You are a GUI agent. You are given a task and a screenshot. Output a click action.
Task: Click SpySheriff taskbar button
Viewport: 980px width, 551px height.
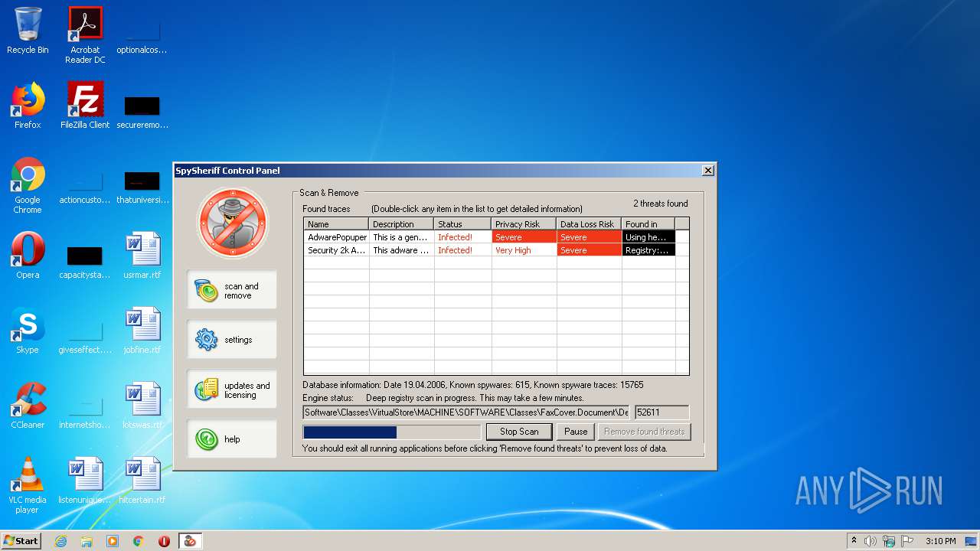190,541
